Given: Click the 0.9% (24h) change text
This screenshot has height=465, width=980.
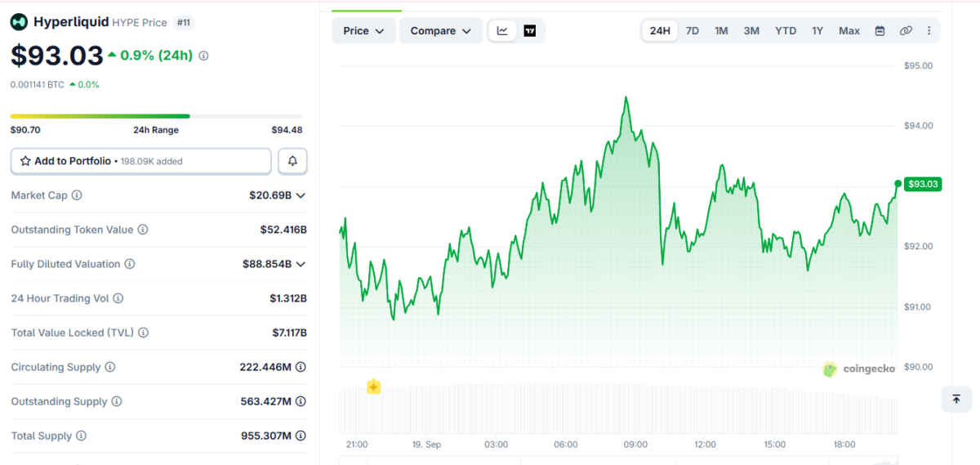Looking at the screenshot, I should pyautogui.click(x=156, y=56).
